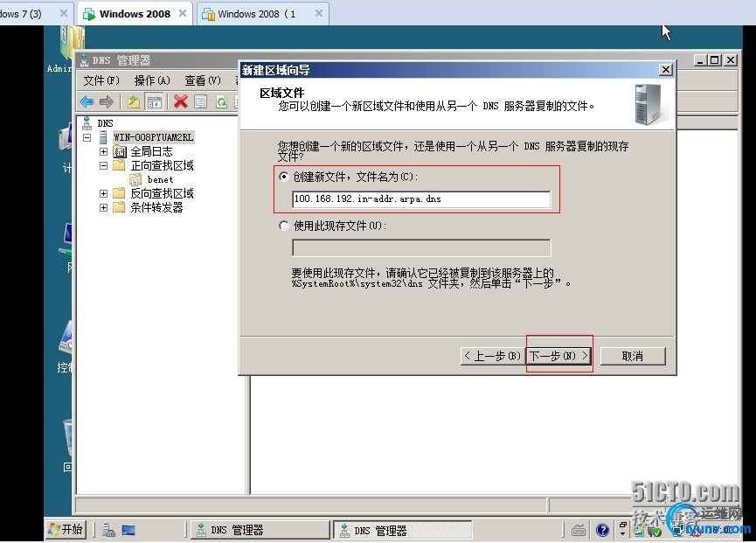This screenshot has width=756, height=543.
Task: Click the 全局日志 log icon
Action: click(x=119, y=152)
